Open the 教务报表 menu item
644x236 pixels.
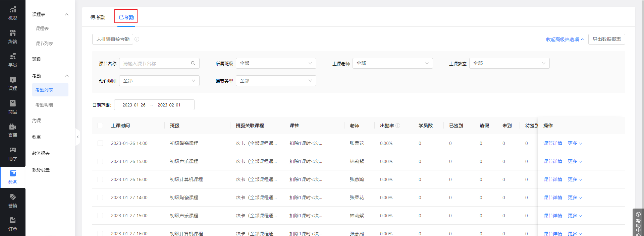(x=41, y=153)
